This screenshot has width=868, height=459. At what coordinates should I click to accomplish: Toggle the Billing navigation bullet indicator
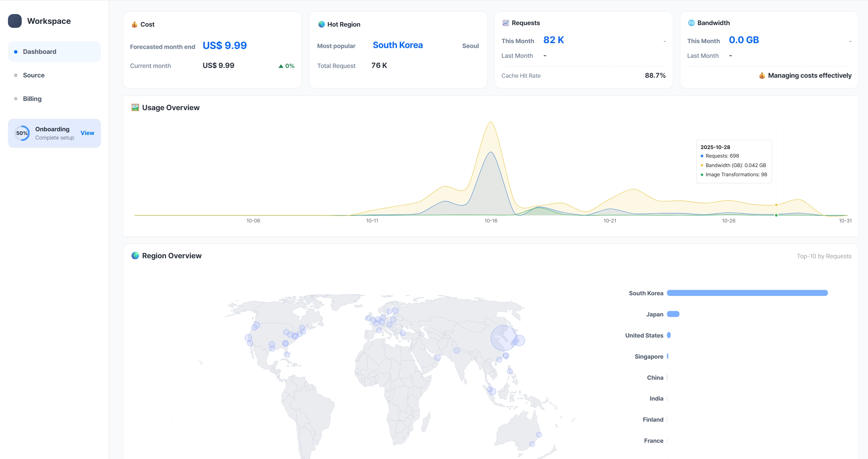click(x=16, y=99)
